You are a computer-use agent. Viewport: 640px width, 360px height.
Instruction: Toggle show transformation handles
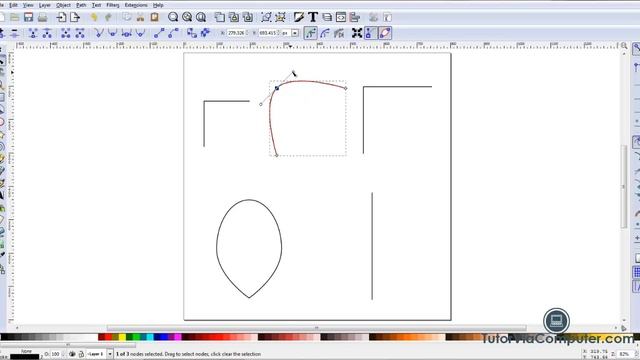pos(357,33)
